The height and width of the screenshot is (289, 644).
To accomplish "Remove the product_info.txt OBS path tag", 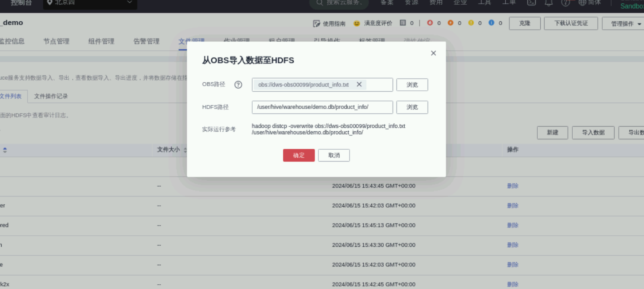I will pos(359,84).
